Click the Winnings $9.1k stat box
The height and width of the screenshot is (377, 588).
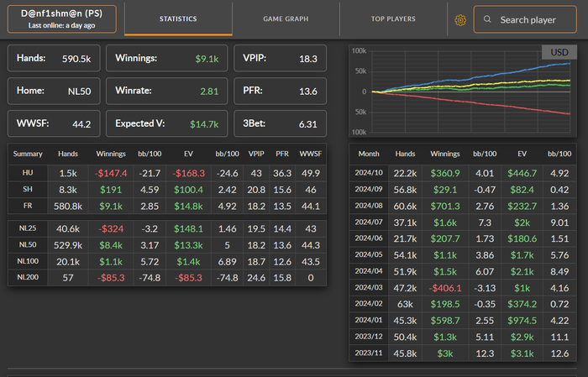[x=167, y=58]
